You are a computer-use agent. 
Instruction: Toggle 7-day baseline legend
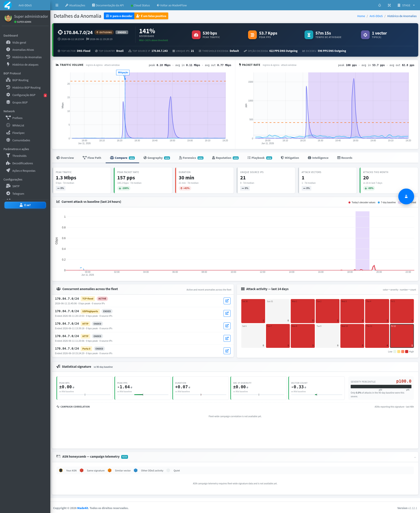(x=387, y=202)
